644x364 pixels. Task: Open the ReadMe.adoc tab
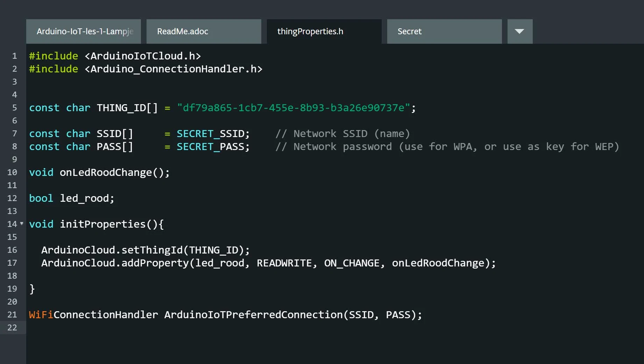[x=204, y=31]
